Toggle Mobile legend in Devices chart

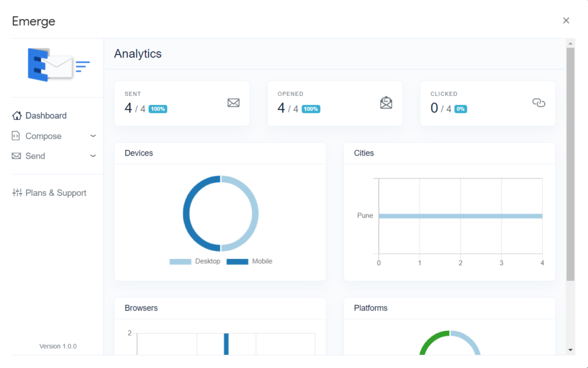point(249,261)
